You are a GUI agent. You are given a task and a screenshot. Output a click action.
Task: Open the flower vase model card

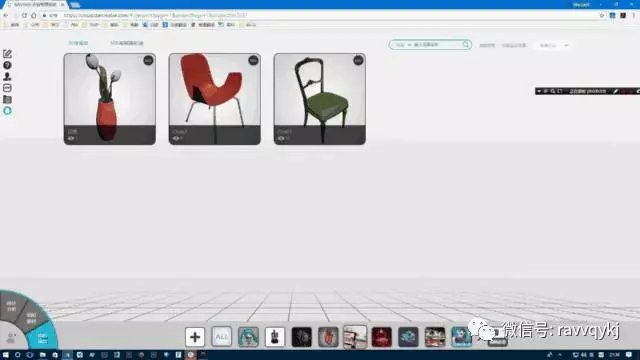pos(109,99)
